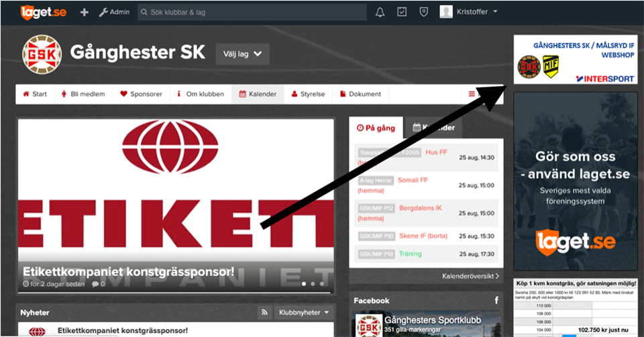Click the plus icon in top bar
Image resolution: width=644 pixels, height=337 pixels.
click(x=84, y=12)
